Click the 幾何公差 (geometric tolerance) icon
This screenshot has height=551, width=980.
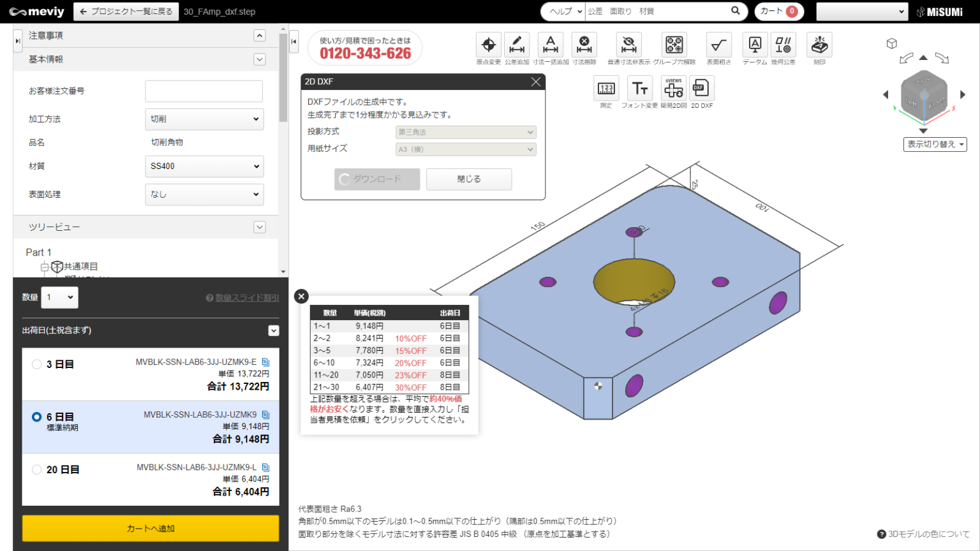pyautogui.click(x=783, y=45)
